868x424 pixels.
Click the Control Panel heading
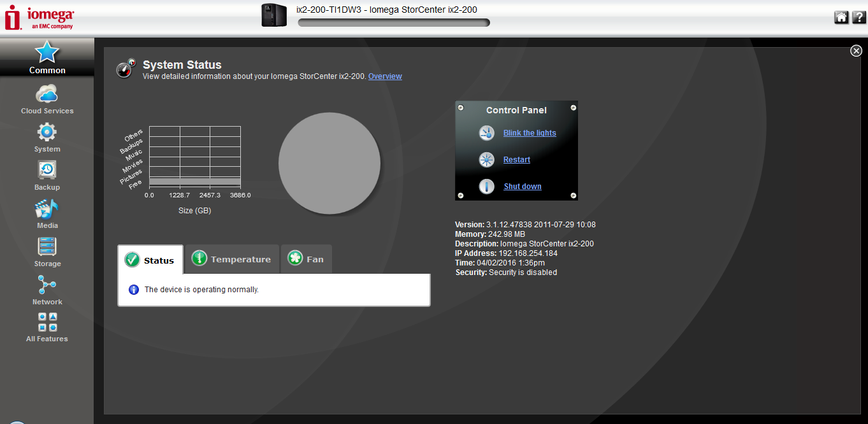click(x=516, y=110)
